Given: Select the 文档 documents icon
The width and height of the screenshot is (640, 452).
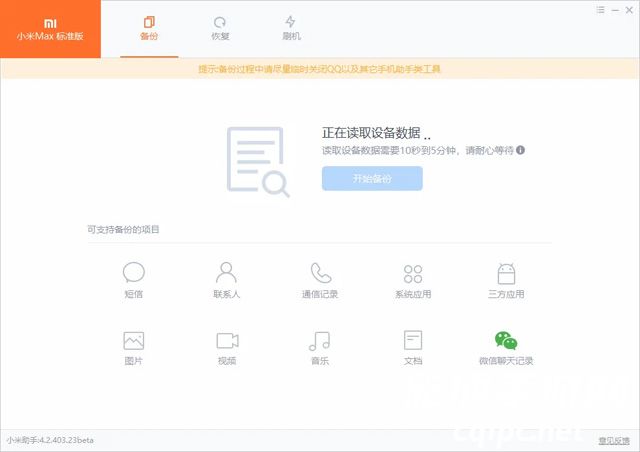Looking at the screenshot, I should [x=412, y=340].
